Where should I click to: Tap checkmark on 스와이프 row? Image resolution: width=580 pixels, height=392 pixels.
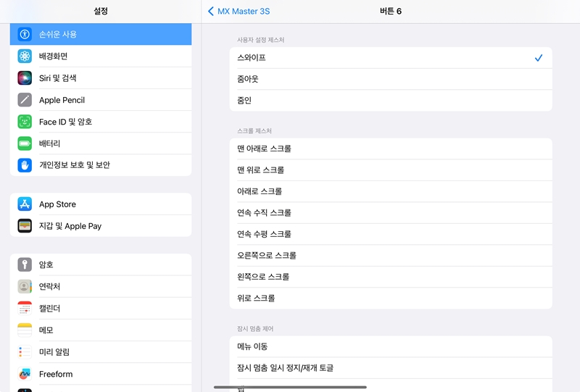pos(539,58)
